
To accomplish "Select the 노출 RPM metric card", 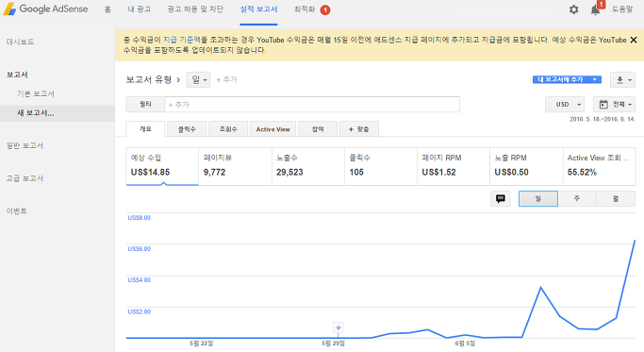I will click(526, 166).
